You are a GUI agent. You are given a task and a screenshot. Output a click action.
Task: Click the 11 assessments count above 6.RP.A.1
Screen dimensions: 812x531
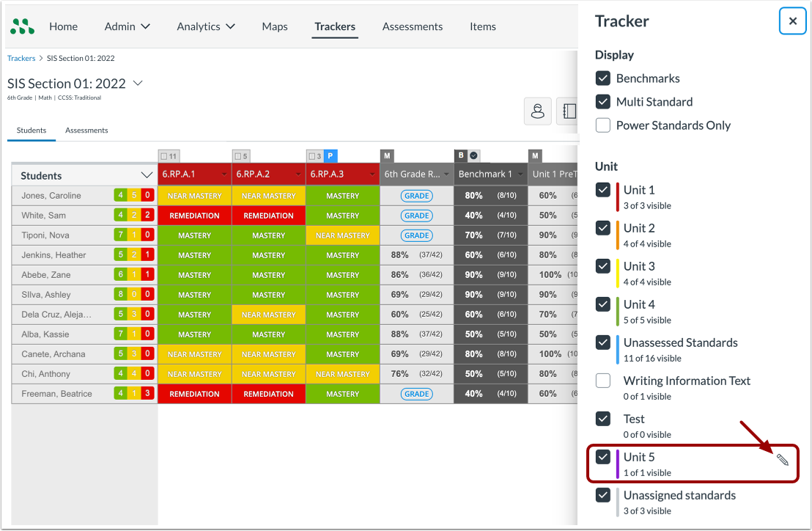coord(169,156)
